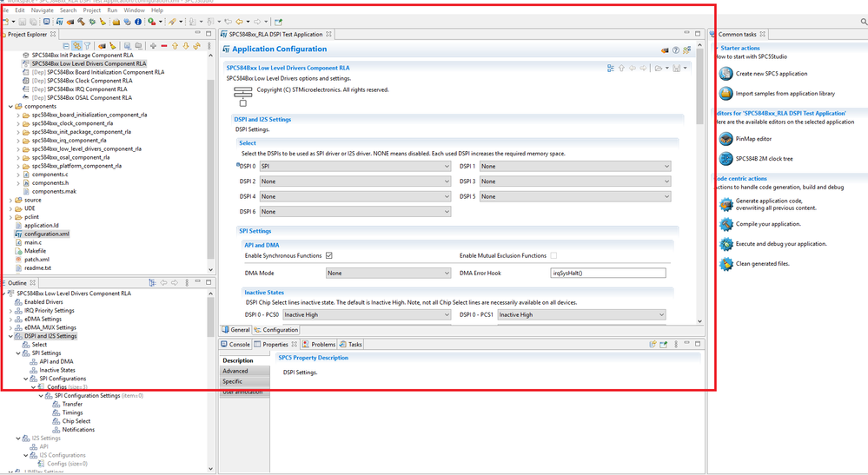Viewport: 868px width, 475px height.
Task: Click the DMA Error Hook input field
Action: (608, 274)
